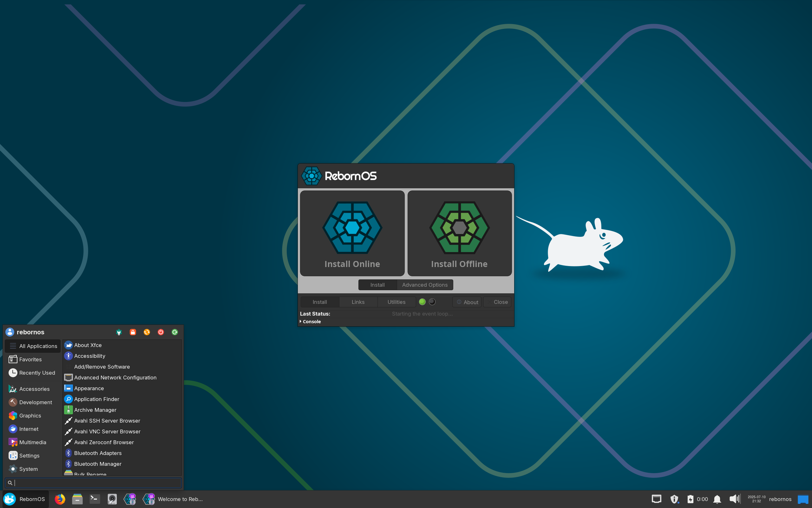Open Avahi Zeroconf Browser
This screenshot has height=508, width=812.
122,442
